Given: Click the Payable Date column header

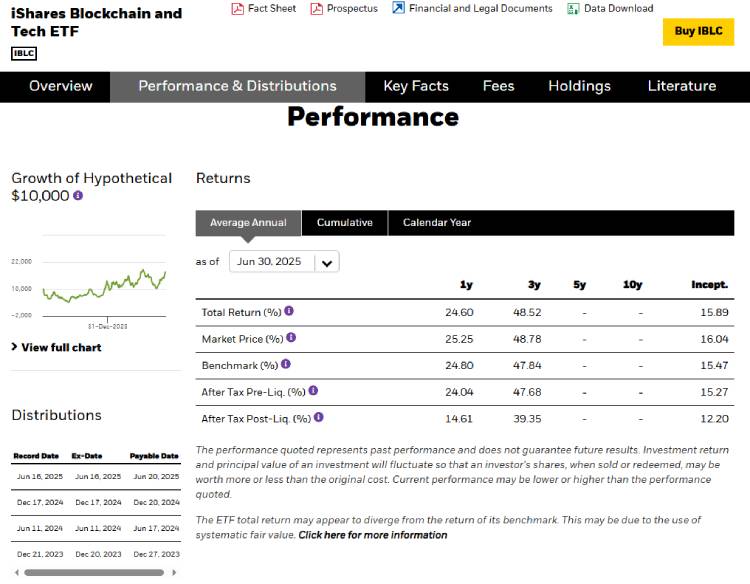Looking at the screenshot, I should 154,456.
